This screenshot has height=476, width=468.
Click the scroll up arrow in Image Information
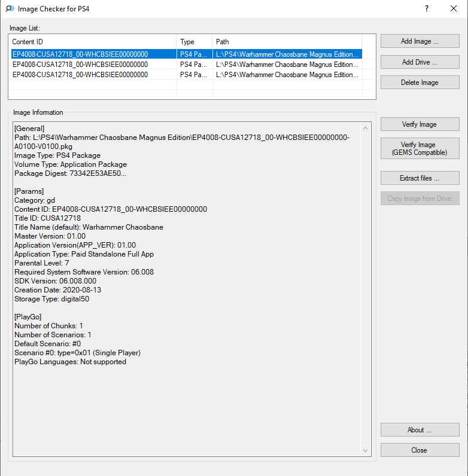coord(365,128)
